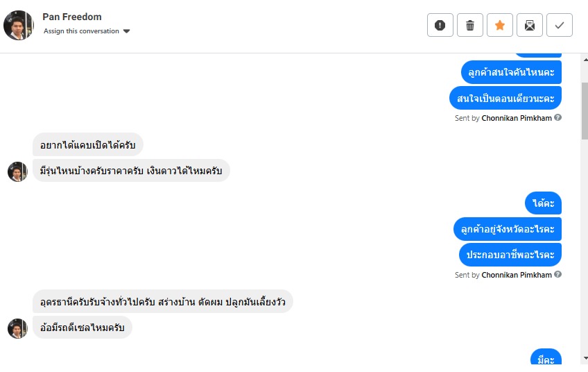
Task: Mark conversation as unread via envelope icon
Action: (530, 26)
